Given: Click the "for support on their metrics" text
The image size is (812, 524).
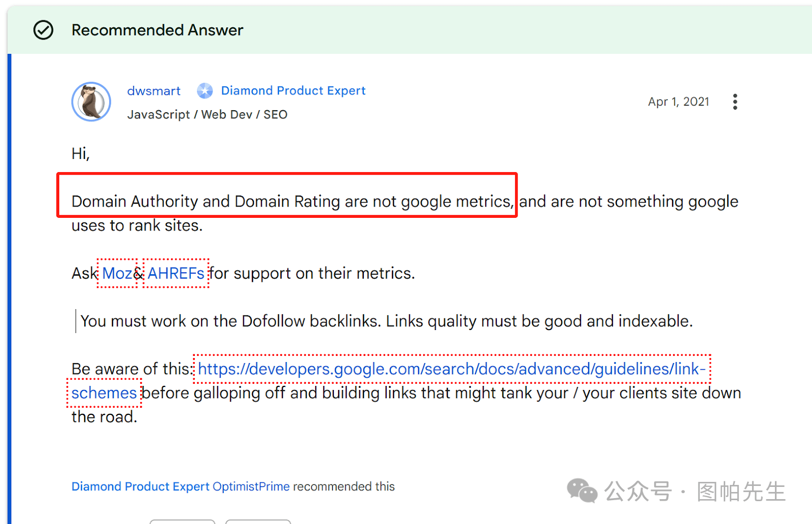Looking at the screenshot, I should [312, 273].
